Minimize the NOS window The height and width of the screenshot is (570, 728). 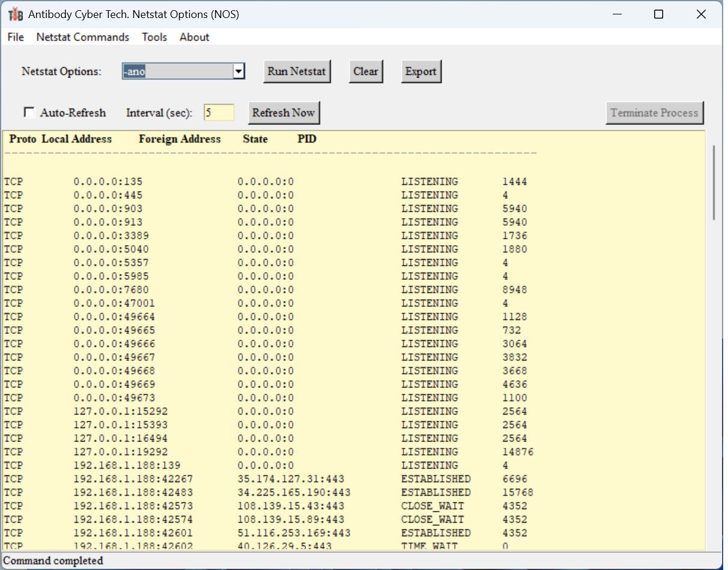617,14
